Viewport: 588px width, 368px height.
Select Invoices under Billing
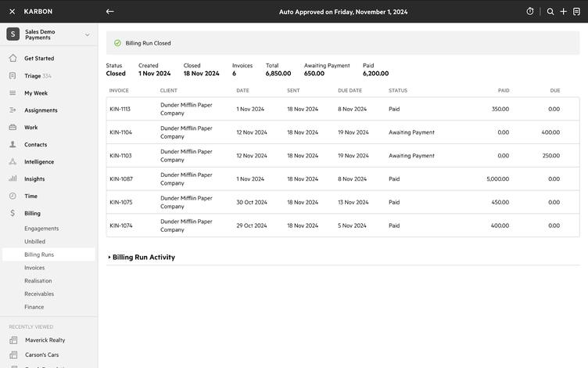(x=34, y=268)
